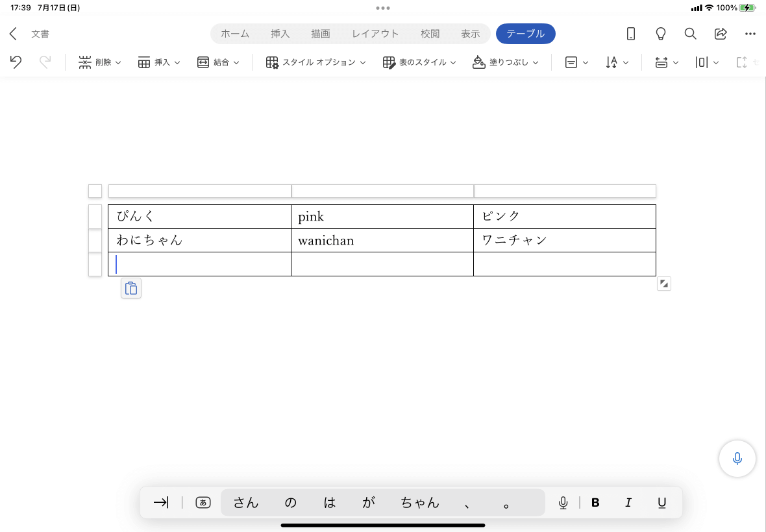
Task: Open column width distribute dropdown
Action: pyautogui.click(x=706, y=62)
